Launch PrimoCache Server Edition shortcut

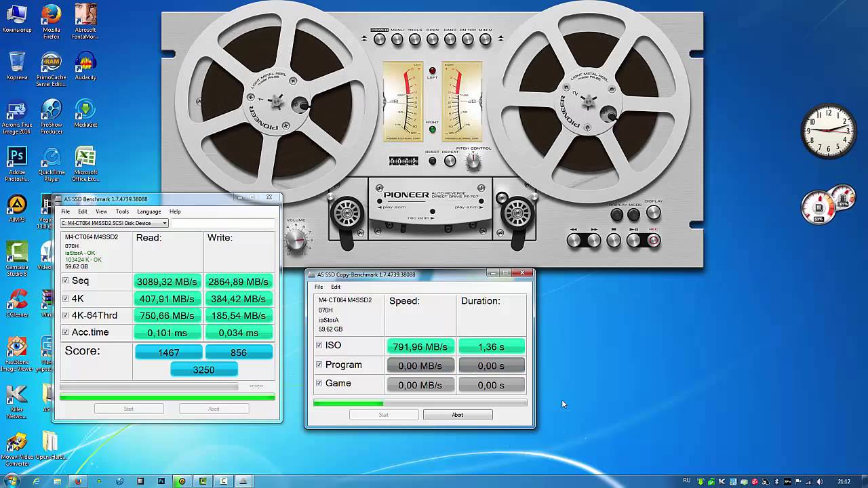[x=51, y=69]
